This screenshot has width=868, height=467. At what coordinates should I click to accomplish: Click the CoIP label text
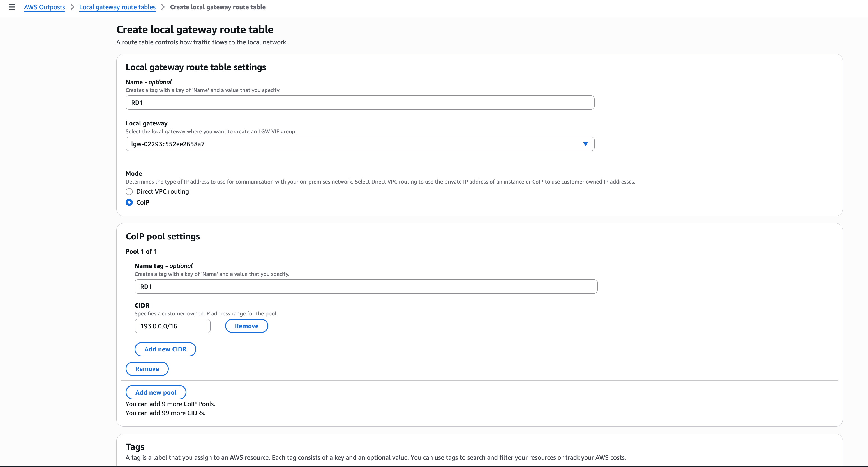point(142,202)
